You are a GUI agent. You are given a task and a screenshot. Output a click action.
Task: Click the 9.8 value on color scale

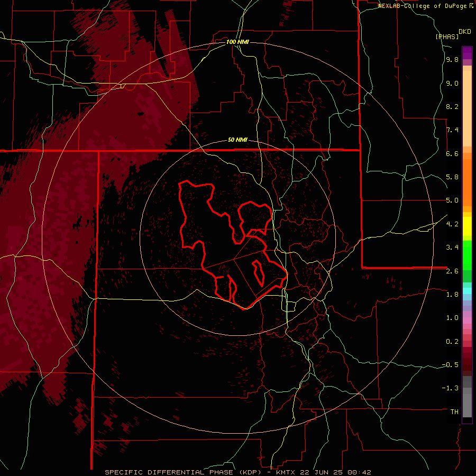pos(452,60)
